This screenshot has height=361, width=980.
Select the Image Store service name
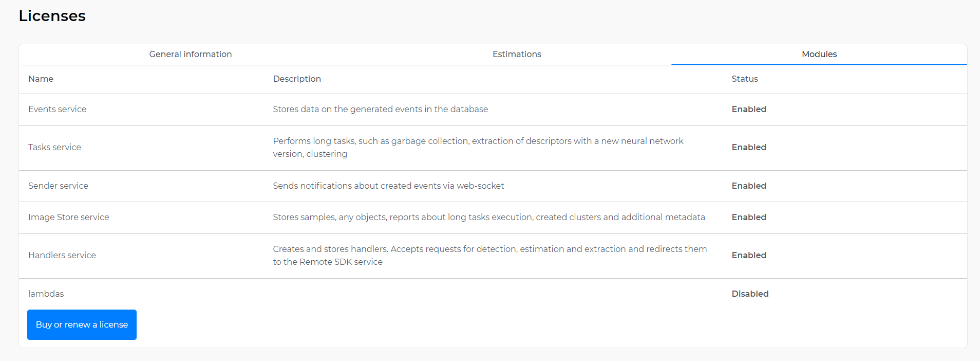[x=69, y=217]
